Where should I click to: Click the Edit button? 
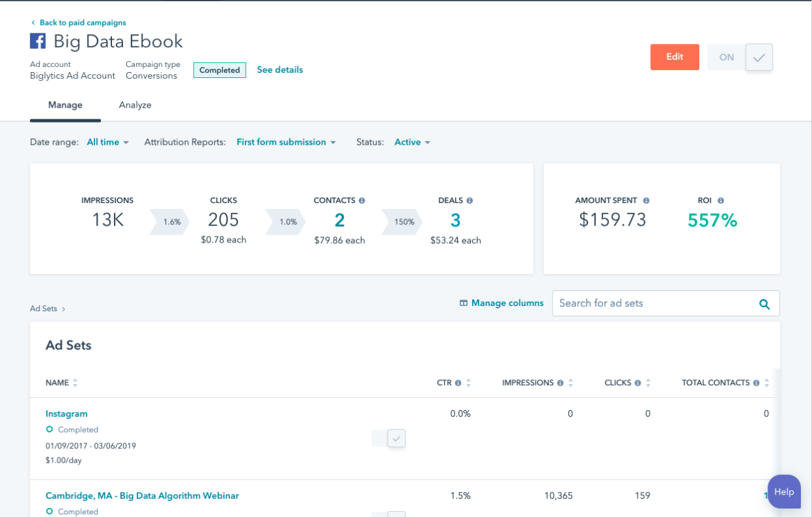(x=674, y=57)
